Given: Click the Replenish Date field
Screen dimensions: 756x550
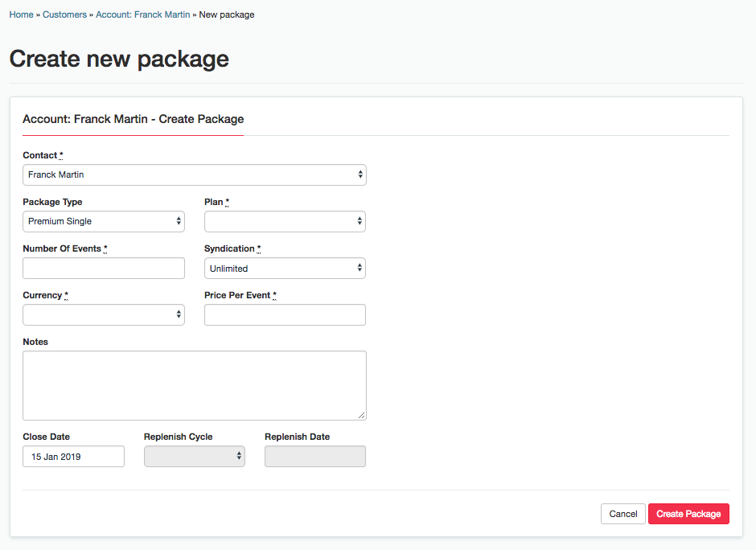Looking at the screenshot, I should tap(315, 457).
